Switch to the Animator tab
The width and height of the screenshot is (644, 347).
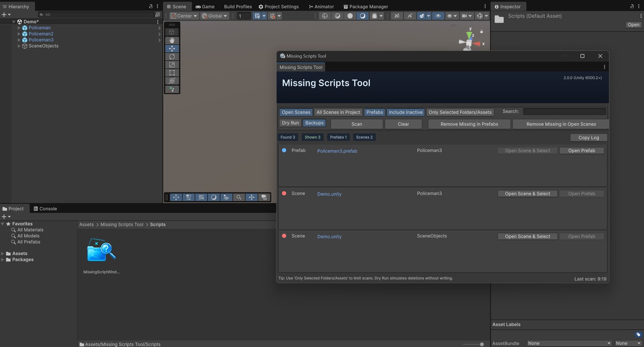(x=321, y=6)
